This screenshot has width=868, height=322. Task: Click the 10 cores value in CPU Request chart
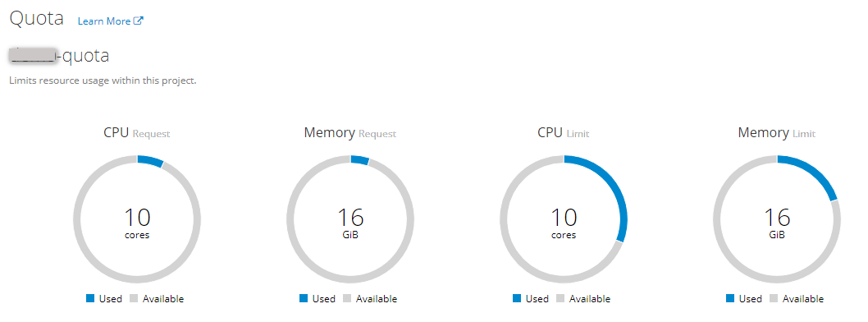137,223
